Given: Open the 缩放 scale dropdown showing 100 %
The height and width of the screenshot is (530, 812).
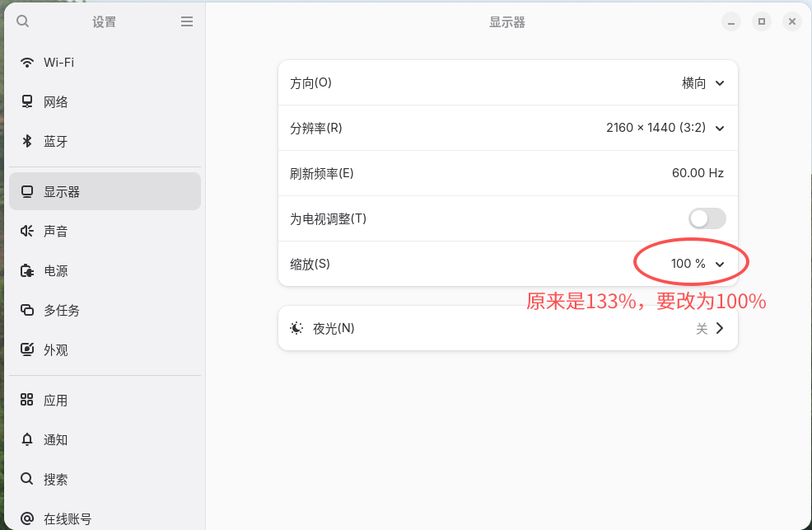Looking at the screenshot, I should coord(698,264).
